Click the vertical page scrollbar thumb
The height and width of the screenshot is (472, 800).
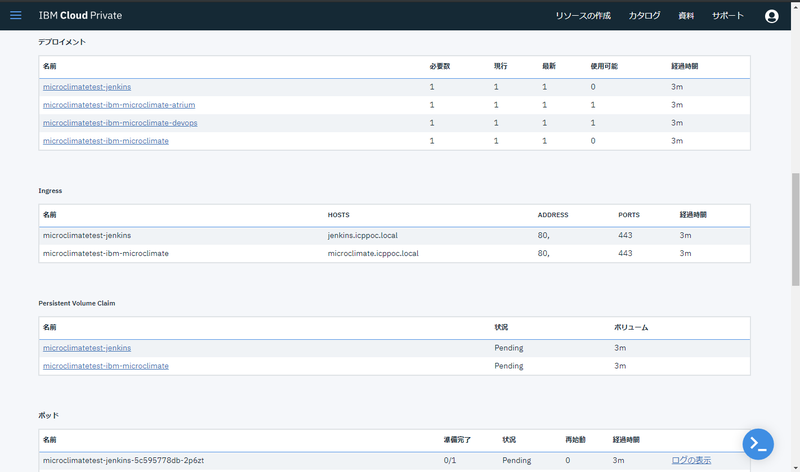(795, 230)
